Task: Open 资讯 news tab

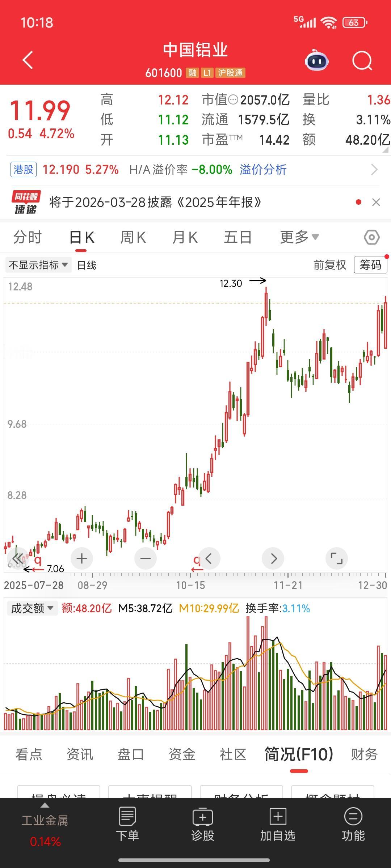Action: tap(80, 755)
